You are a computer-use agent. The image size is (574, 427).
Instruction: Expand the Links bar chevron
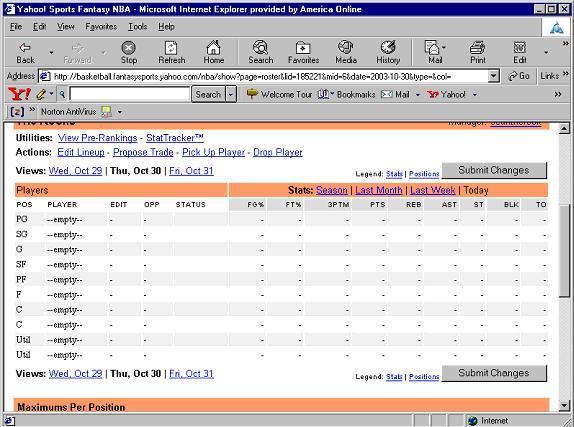(x=566, y=74)
